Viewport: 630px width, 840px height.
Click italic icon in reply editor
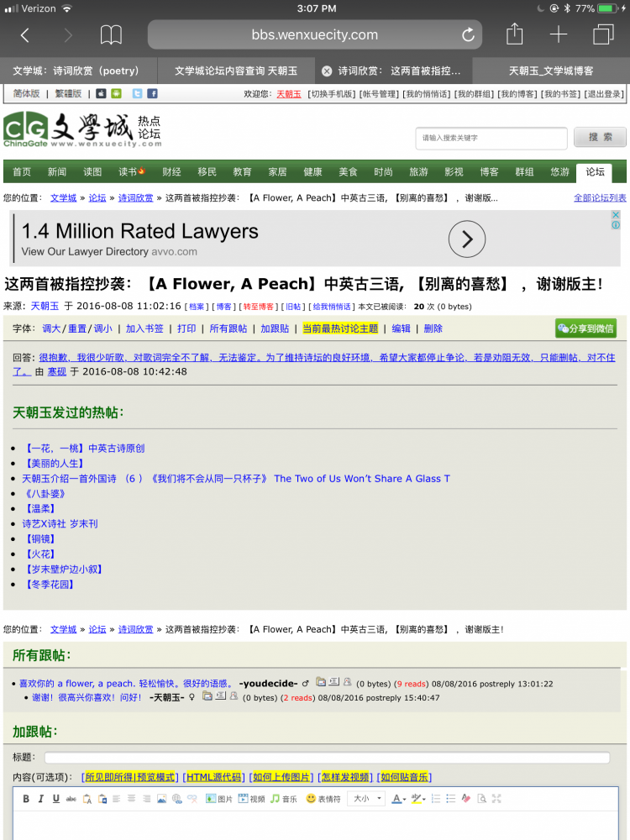(x=40, y=799)
